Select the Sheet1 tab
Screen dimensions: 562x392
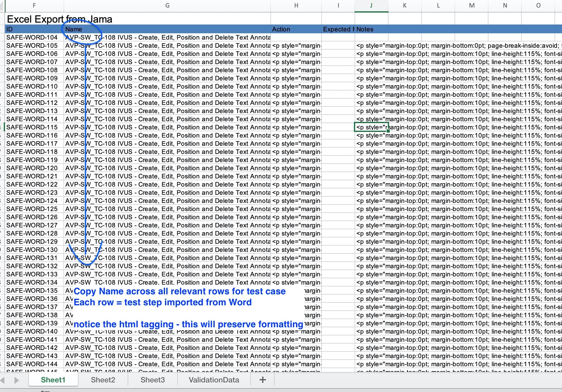point(53,380)
